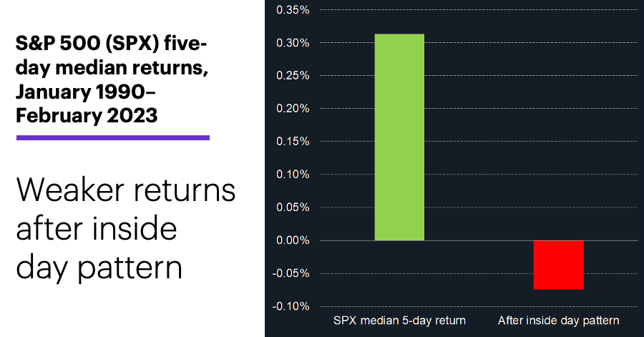Click the purple divider line under title
Viewport: 644px width, 337px height.
pyautogui.click(x=113, y=138)
